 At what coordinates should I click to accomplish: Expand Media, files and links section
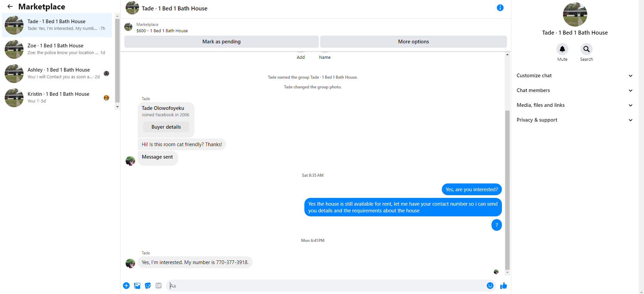(574, 105)
